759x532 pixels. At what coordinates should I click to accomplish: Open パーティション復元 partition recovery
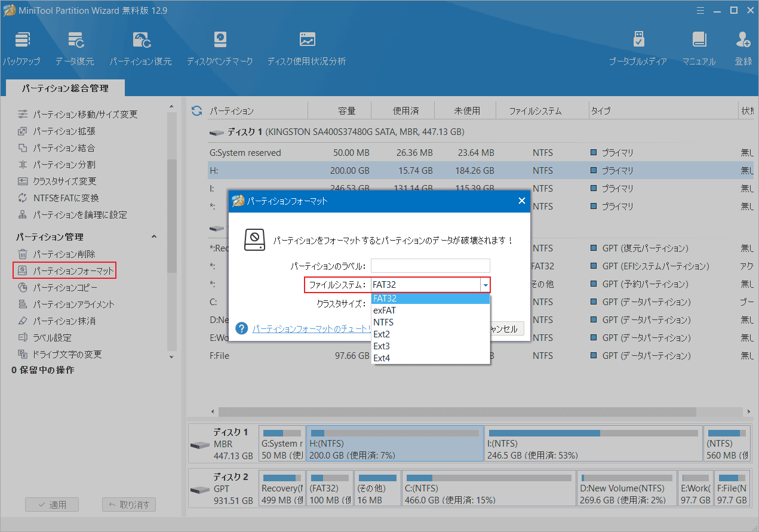[140, 49]
